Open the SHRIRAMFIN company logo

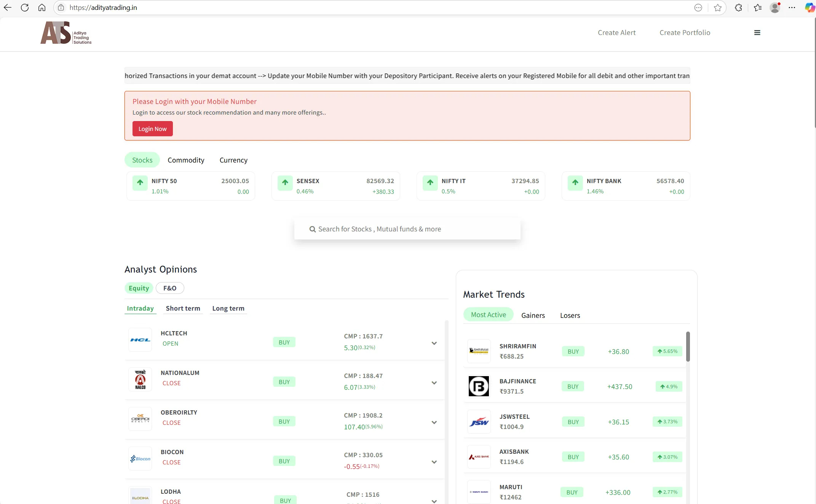point(479,351)
